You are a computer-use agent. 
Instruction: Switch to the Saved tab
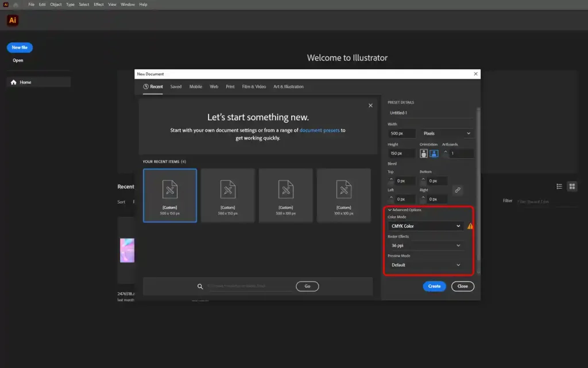coord(176,87)
